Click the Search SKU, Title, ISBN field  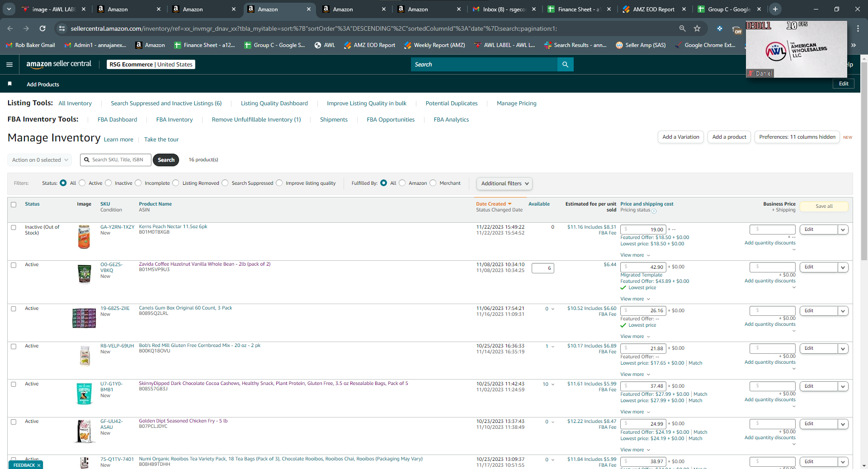click(x=116, y=160)
